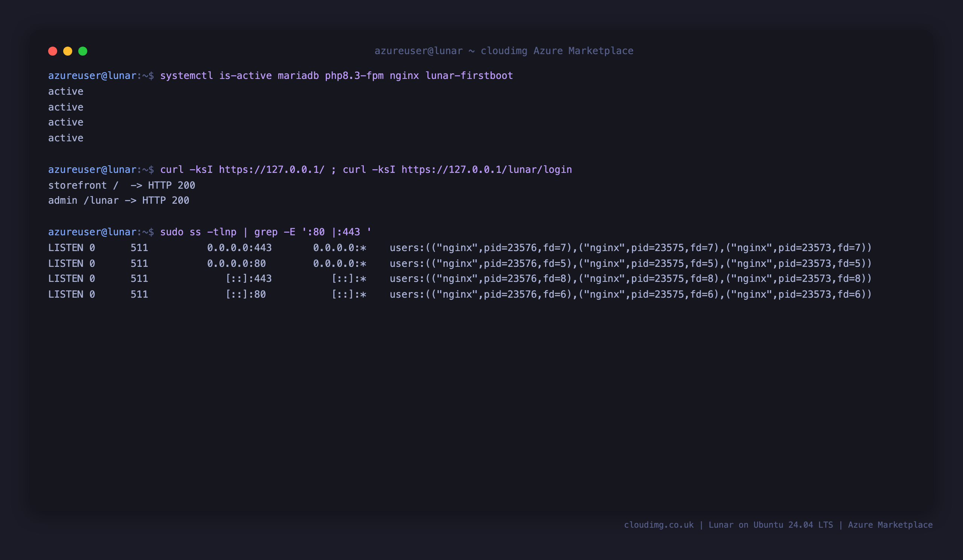Click the '0.0.0.0:443' local address
Screen dimensions: 963x560
pos(239,248)
